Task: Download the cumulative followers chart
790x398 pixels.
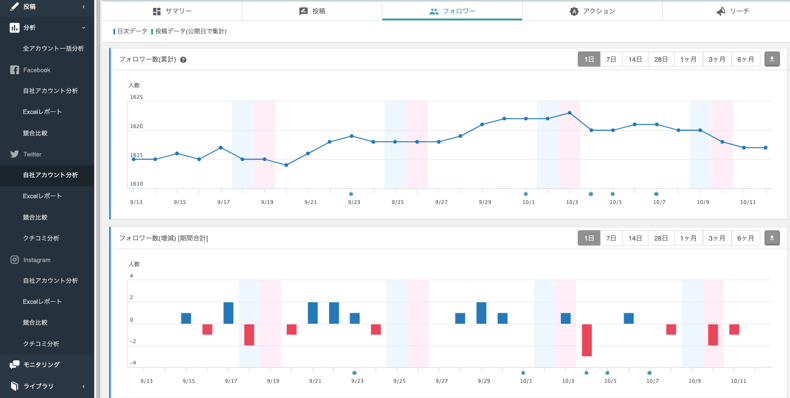Action: [772, 59]
